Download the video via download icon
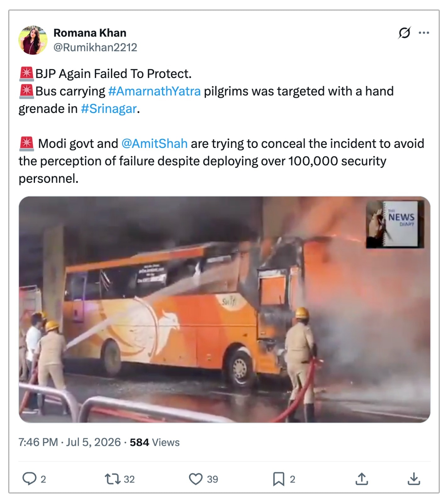 414,479
